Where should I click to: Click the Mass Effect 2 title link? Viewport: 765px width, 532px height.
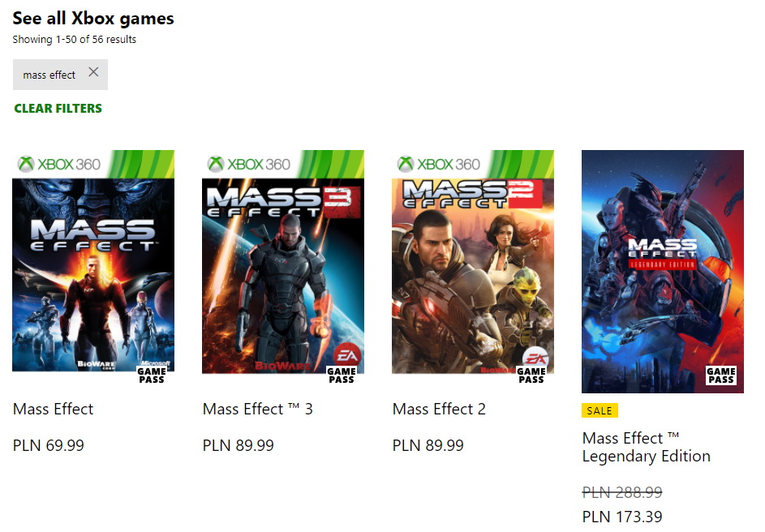point(439,410)
